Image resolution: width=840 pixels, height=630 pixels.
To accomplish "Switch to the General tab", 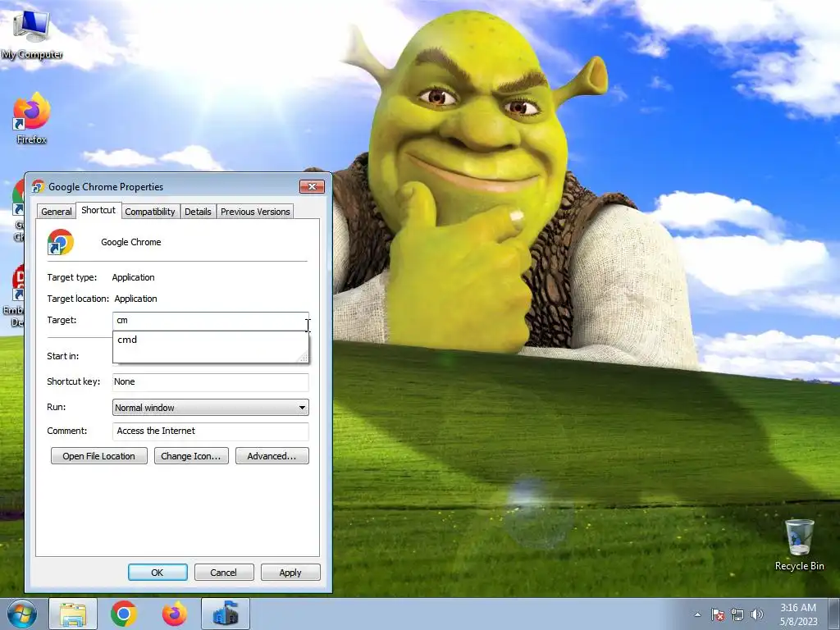I will pos(57,212).
